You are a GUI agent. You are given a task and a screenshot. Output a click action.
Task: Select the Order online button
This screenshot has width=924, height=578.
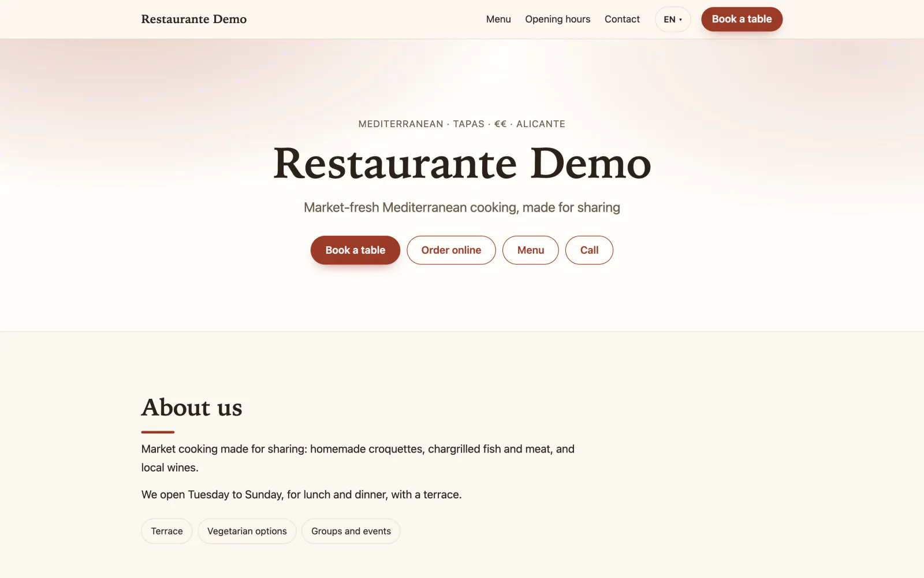click(x=451, y=250)
